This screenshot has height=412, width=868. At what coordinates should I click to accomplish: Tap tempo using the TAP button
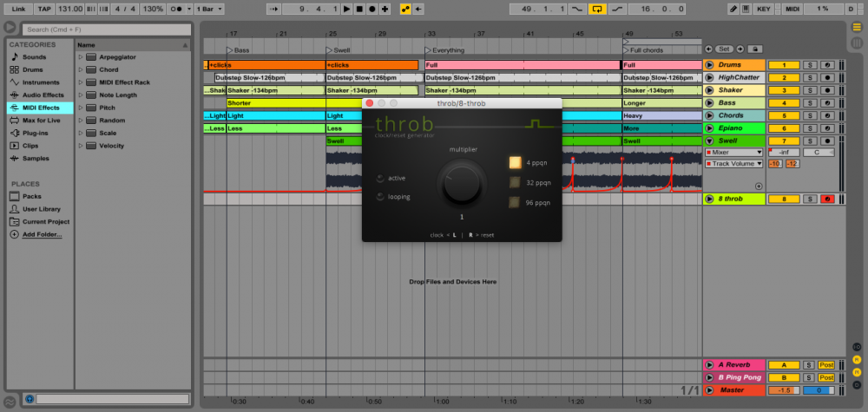pyautogui.click(x=44, y=9)
